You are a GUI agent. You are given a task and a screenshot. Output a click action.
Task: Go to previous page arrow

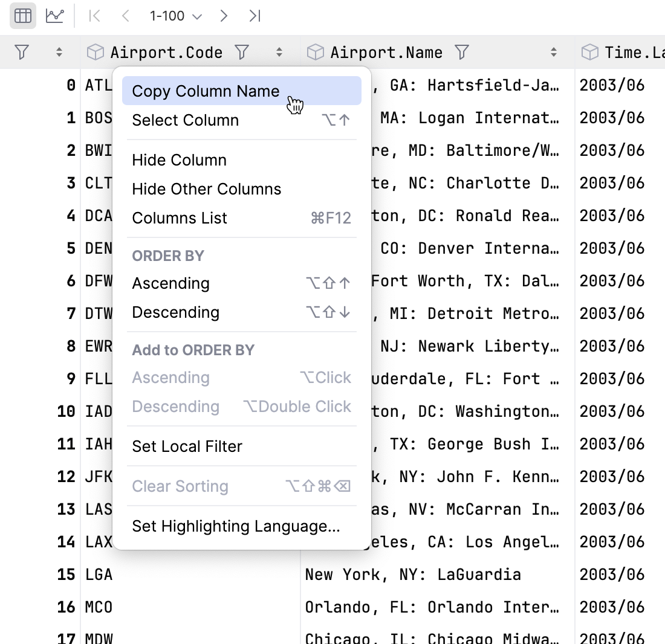point(125,16)
